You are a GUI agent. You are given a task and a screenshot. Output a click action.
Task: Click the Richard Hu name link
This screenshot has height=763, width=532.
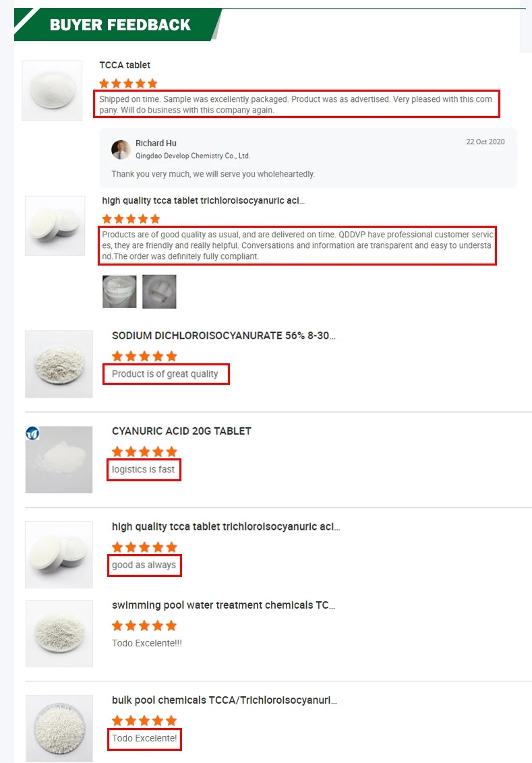156,143
